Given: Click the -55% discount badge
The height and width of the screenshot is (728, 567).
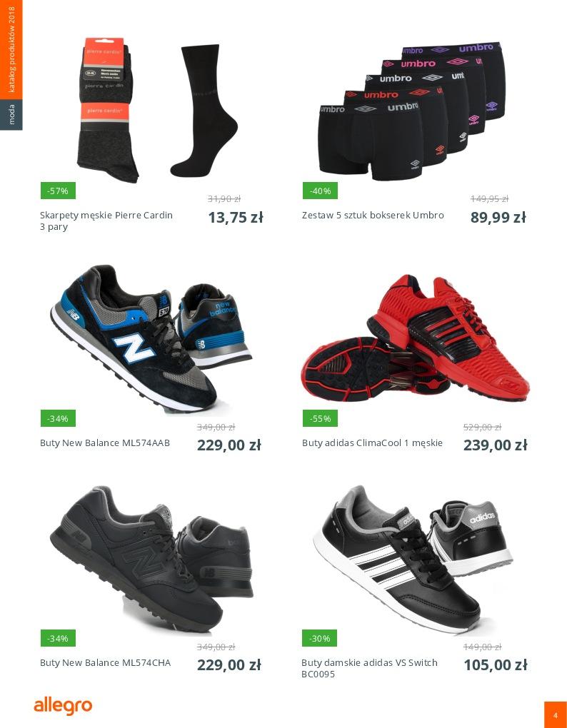Looking at the screenshot, I should click(x=320, y=418).
